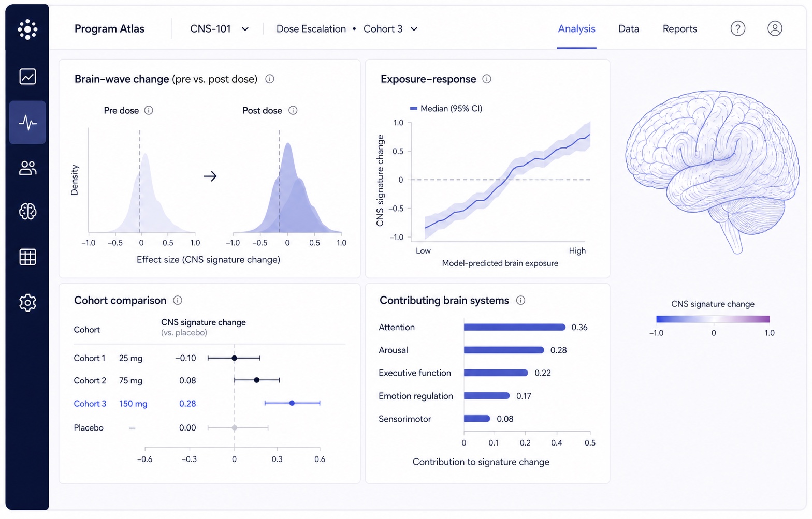812x519 pixels.
Task: Click the Dose Escalation breadcrumb
Action: pyautogui.click(x=311, y=29)
